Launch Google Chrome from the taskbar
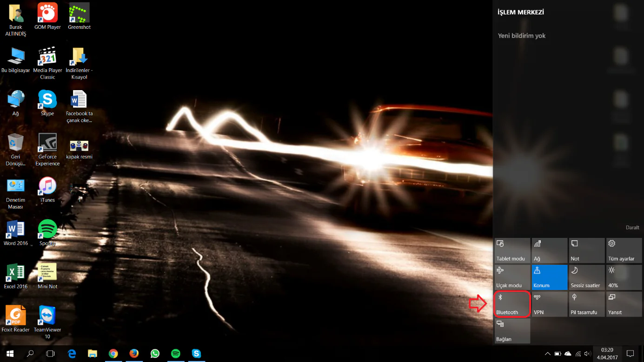 pyautogui.click(x=113, y=354)
